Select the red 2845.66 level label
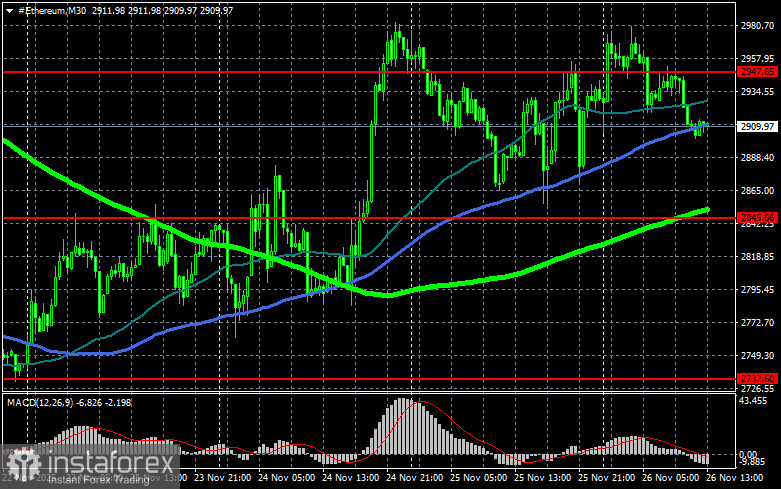Image resolution: width=781 pixels, height=489 pixels. click(x=757, y=218)
